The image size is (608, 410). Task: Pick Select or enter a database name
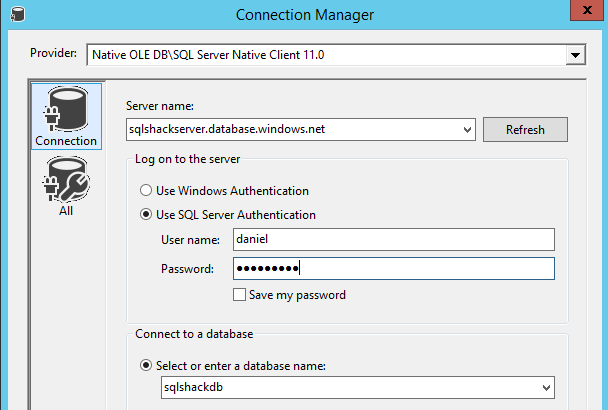pyautogui.click(x=147, y=365)
